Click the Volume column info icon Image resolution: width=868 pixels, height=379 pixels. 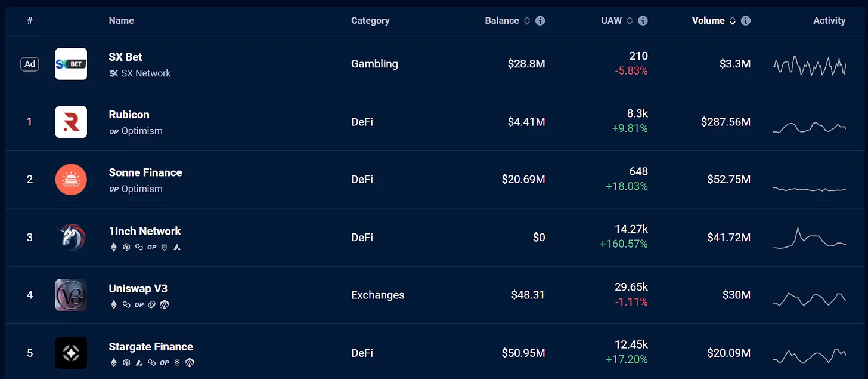[746, 20]
